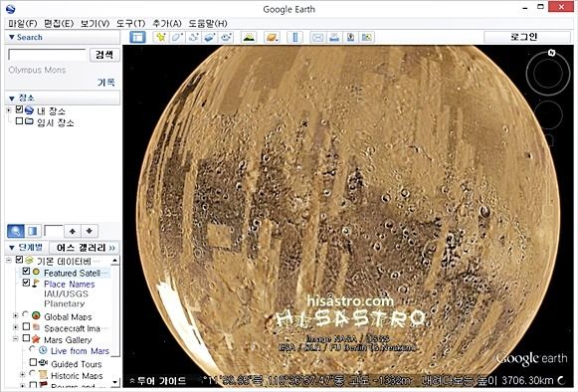Open the 어스 갤러리 button
Viewport: 578px width, 392px height.
[86, 248]
